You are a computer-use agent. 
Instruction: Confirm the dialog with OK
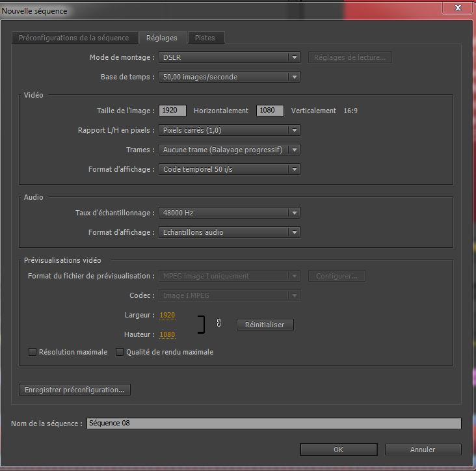coord(339,450)
